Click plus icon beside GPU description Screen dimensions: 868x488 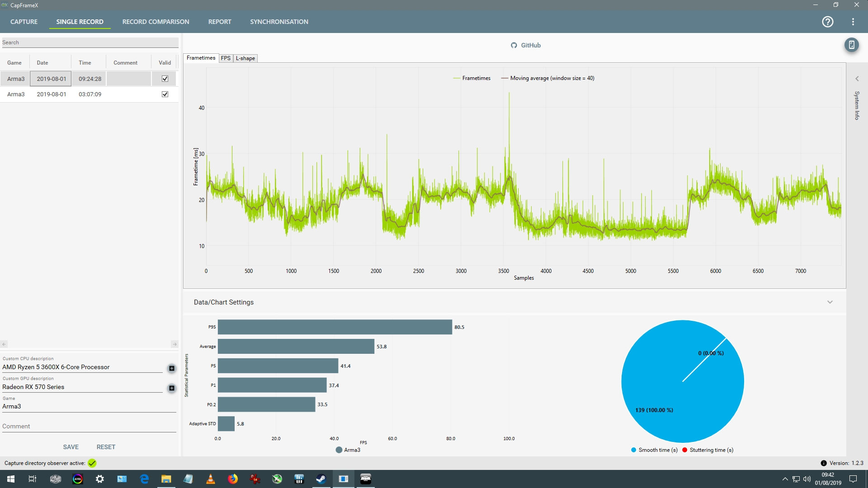(x=172, y=388)
